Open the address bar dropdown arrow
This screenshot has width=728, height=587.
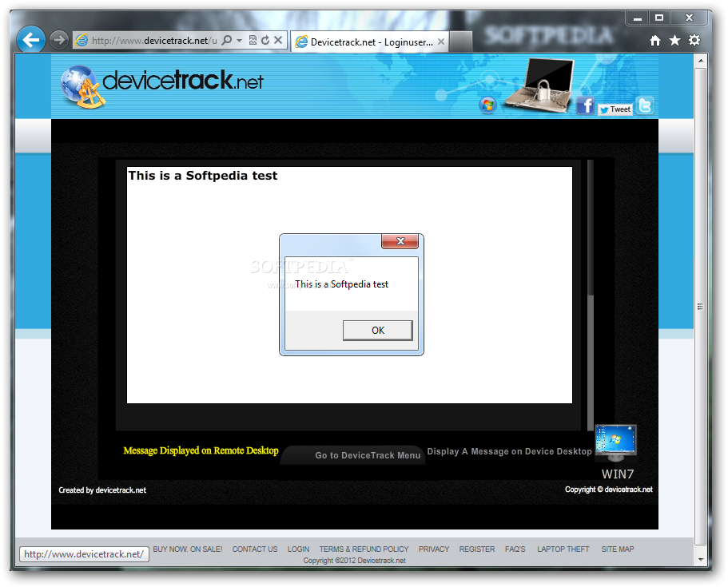[x=239, y=41]
